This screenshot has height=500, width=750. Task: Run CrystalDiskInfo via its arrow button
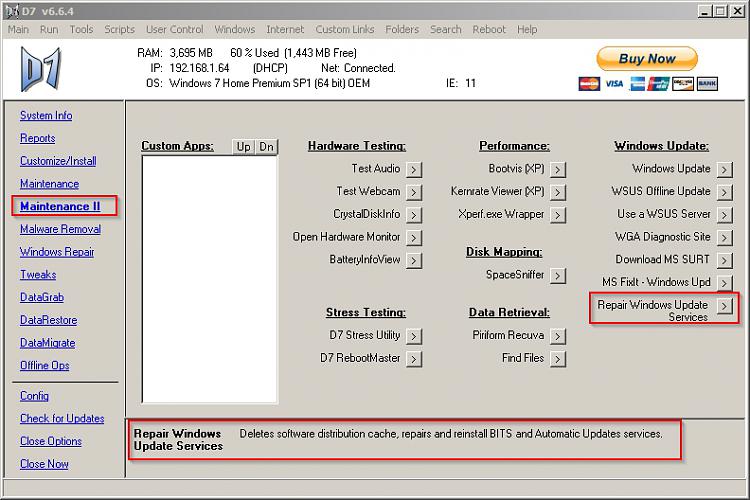pos(414,215)
